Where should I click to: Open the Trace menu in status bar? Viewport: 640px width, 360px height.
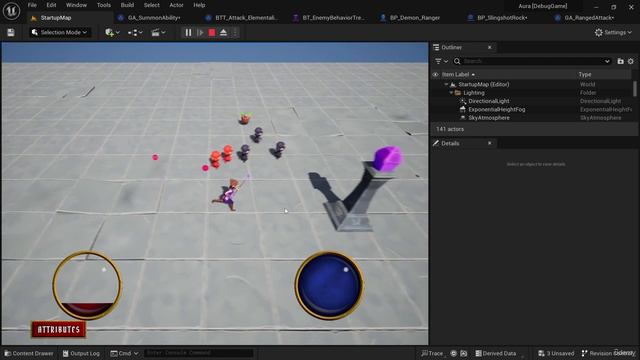click(432, 353)
